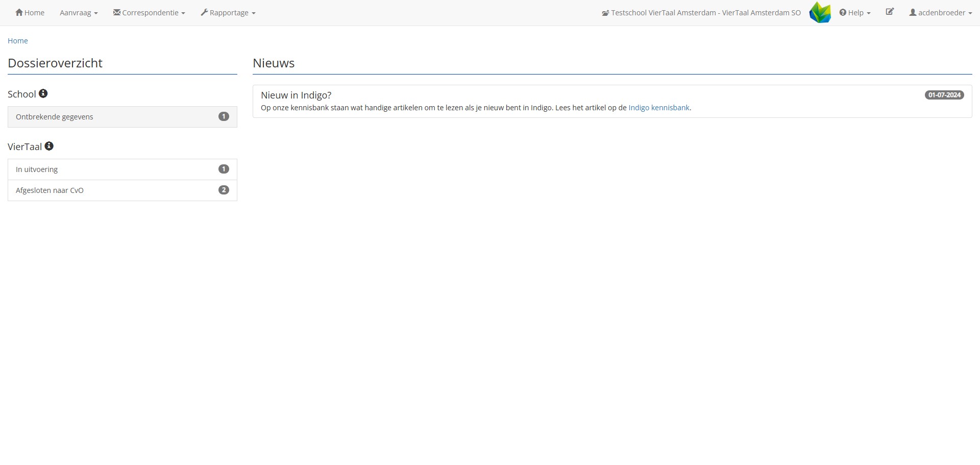The image size is (980, 465).
Task: Click the icon before Testschool VierTaal Amsterdam
Action: 605,13
